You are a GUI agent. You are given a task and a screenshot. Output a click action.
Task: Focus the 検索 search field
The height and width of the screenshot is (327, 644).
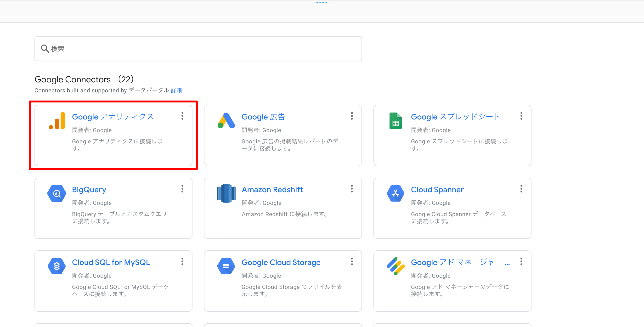coord(198,49)
